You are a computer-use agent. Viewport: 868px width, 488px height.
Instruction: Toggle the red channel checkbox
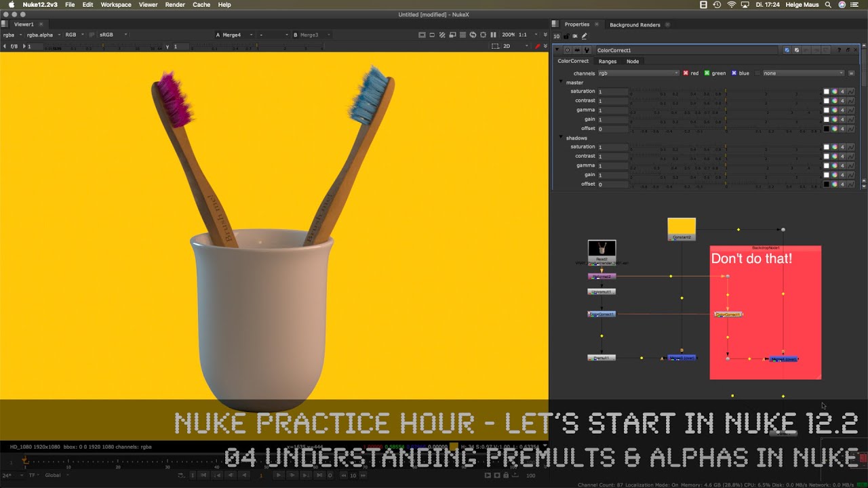pyautogui.click(x=686, y=73)
